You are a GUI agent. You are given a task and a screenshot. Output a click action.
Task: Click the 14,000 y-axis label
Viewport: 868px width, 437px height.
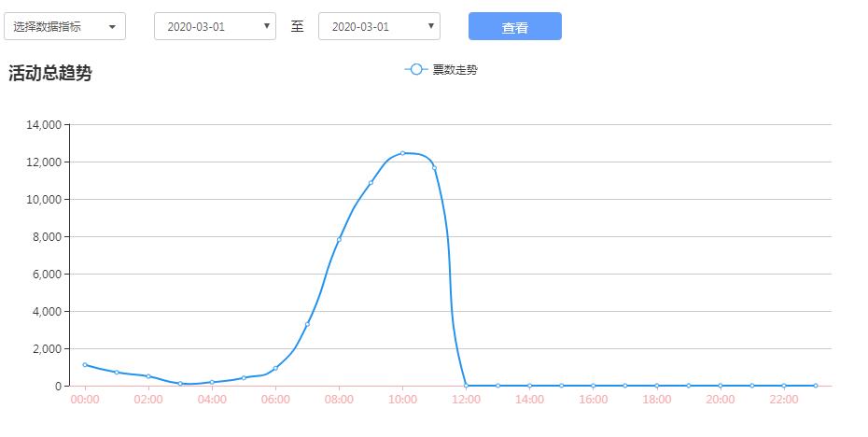coord(44,124)
